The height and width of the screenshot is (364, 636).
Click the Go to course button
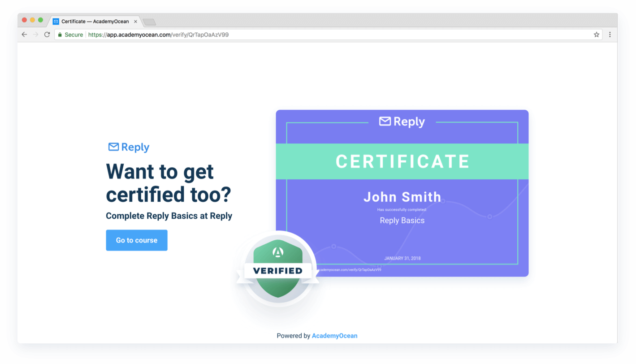point(137,240)
